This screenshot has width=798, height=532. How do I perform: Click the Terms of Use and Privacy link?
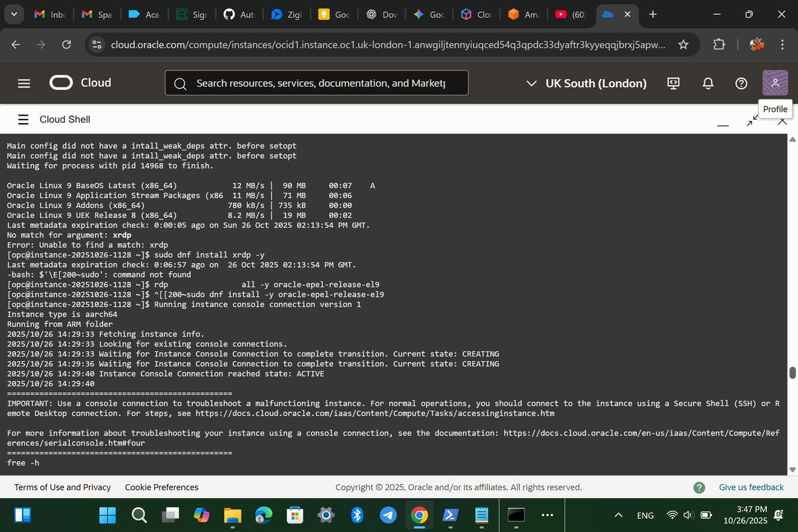coord(63,487)
